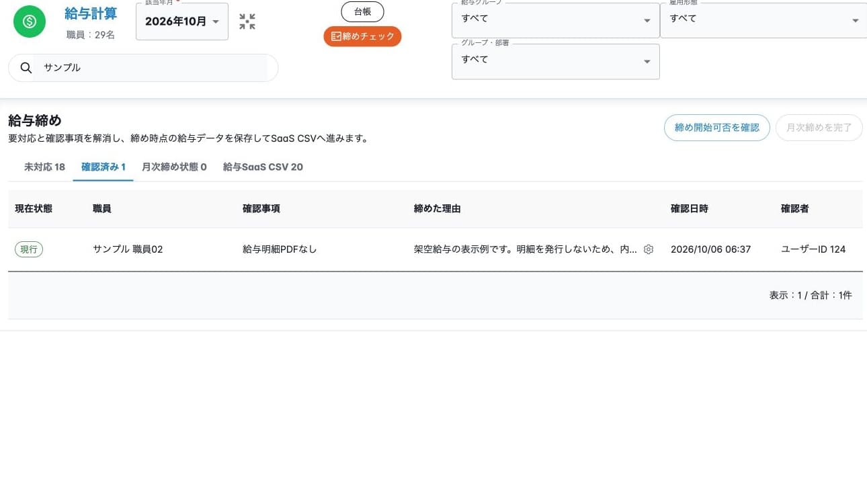This screenshot has width=867, height=504.
Task: Click the 表示：1 / 合計：1件 count text
Action: 811,295
